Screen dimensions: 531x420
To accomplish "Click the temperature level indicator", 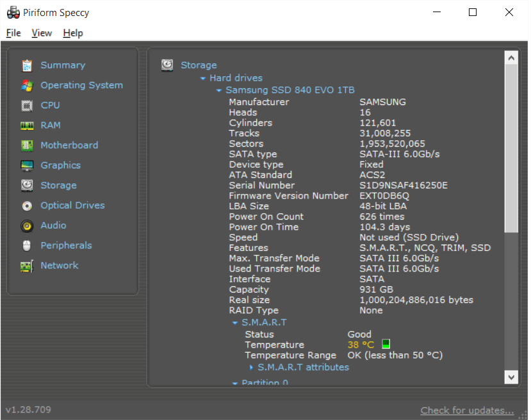I will (385, 344).
